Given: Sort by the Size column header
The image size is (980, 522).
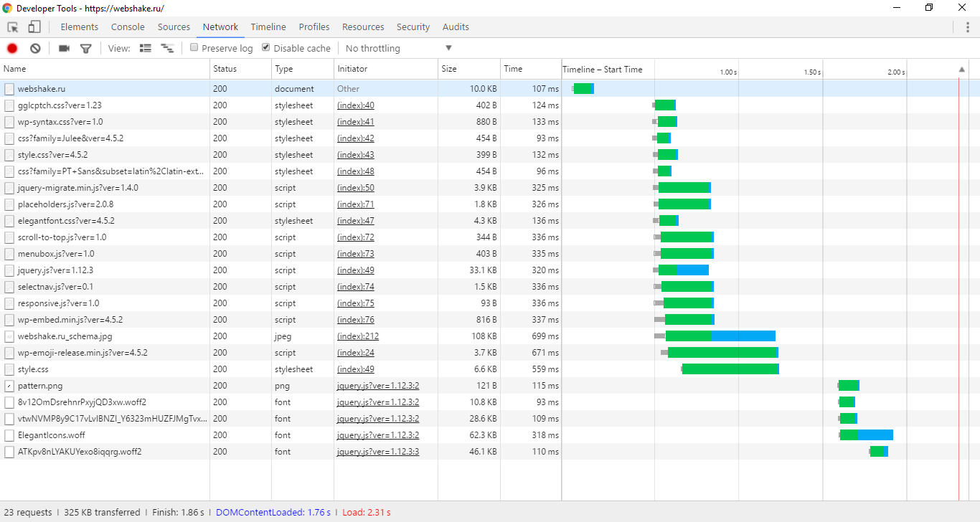Looking at the screenshot, I should pos(469,70).
